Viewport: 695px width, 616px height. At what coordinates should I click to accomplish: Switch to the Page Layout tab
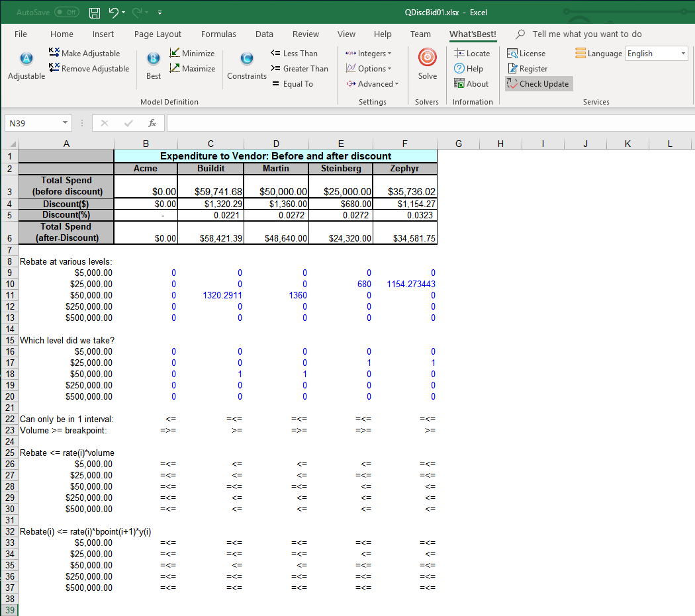tap(158, 34)
